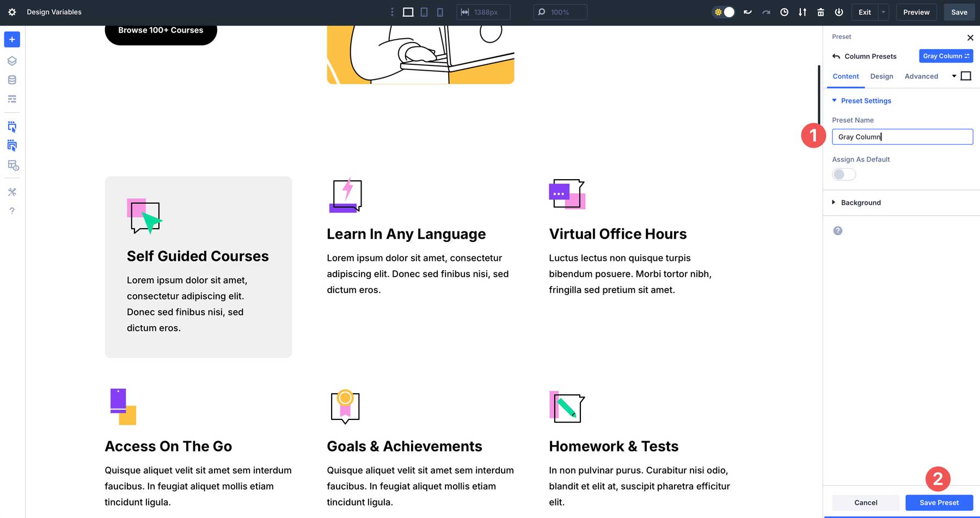This screenshot has width=980, height=518.
Task: Click inside the Preset Name field
Action: pos(902,137)
